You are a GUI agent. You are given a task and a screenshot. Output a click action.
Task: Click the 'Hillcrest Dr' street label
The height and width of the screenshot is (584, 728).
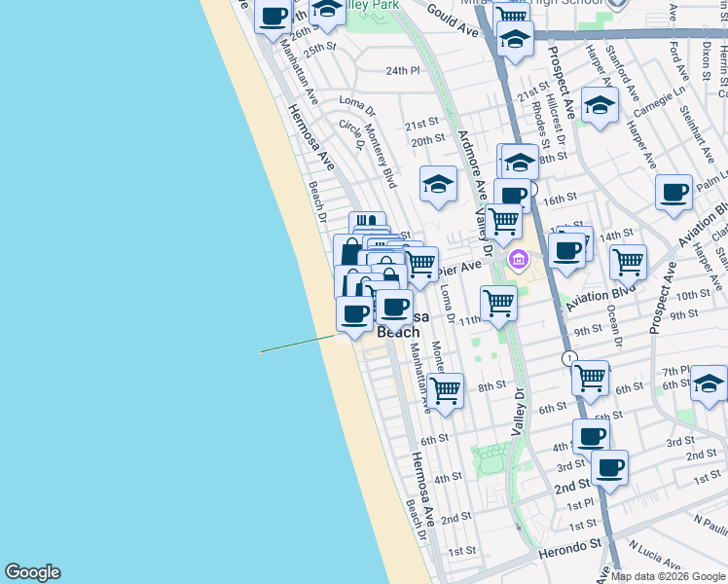(x=556, y=119)
